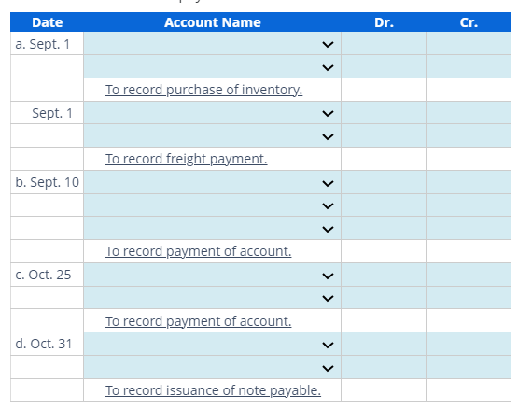532x410 pixels.
Task: Click the Cr. column header
Action: pos(469,22)
